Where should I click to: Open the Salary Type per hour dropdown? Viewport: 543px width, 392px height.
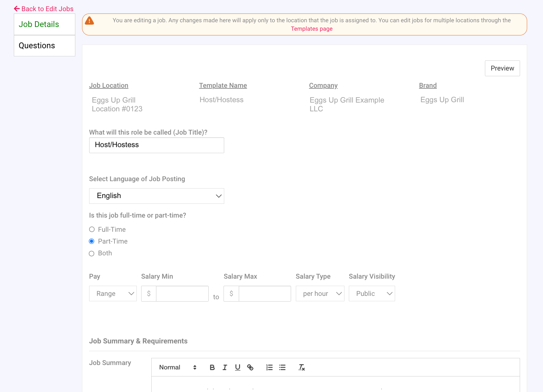[x=320, y=293]
